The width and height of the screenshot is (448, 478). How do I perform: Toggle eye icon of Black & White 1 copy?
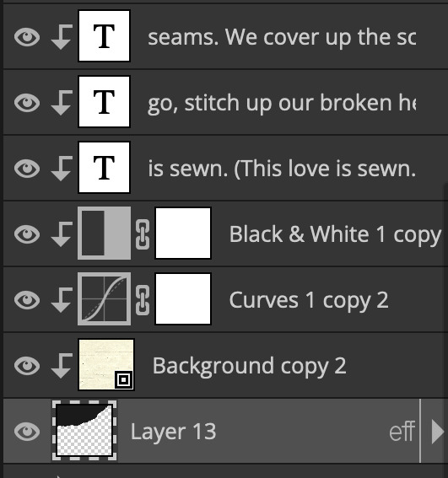click(27, 234)
